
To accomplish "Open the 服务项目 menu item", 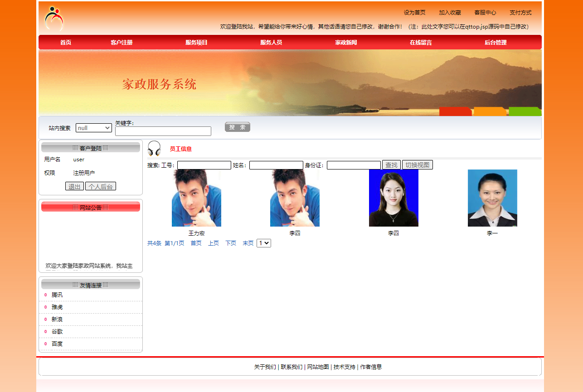I will tap(196, 42).
